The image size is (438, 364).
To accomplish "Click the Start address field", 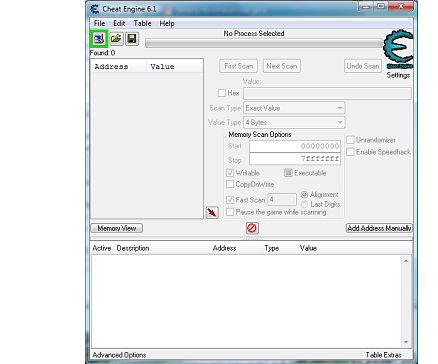I will tap(295, 146).
